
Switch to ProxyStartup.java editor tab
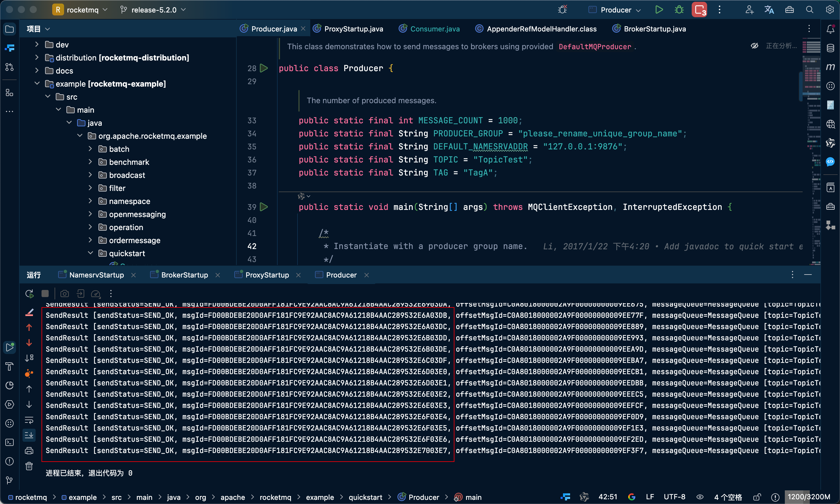(349, 29)
